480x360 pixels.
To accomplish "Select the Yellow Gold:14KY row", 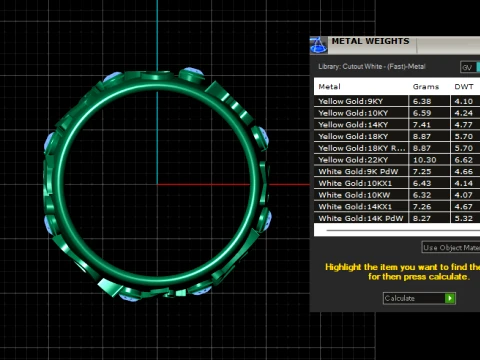I will 397,124.
